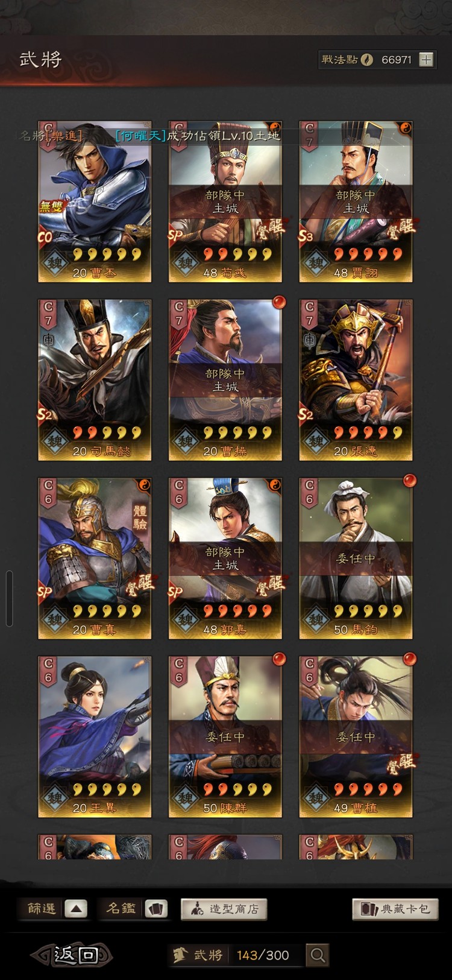Select the 司馬懿 general card
The height and width of the screenshot is (980, 452).
pyautogui.click(x=95, y=380)
